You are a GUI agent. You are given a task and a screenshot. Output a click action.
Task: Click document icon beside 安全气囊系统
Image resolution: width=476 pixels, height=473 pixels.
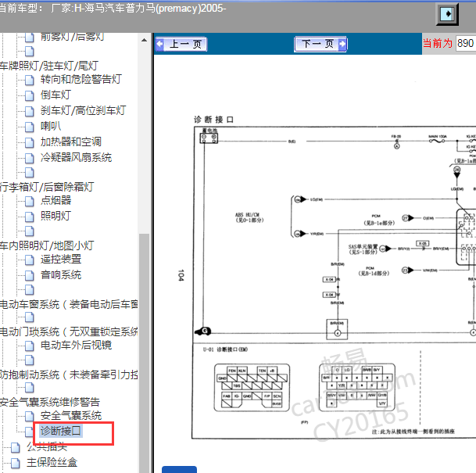(x=30, y=416)
